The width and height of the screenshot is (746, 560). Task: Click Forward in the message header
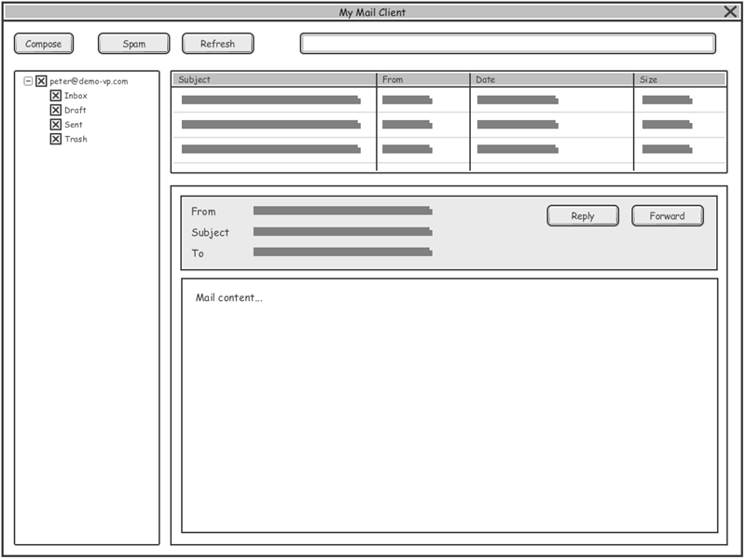tap(668, 216)
